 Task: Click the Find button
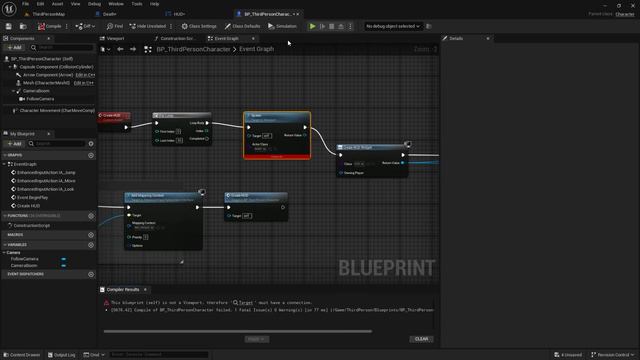click(x=115, y=26)
